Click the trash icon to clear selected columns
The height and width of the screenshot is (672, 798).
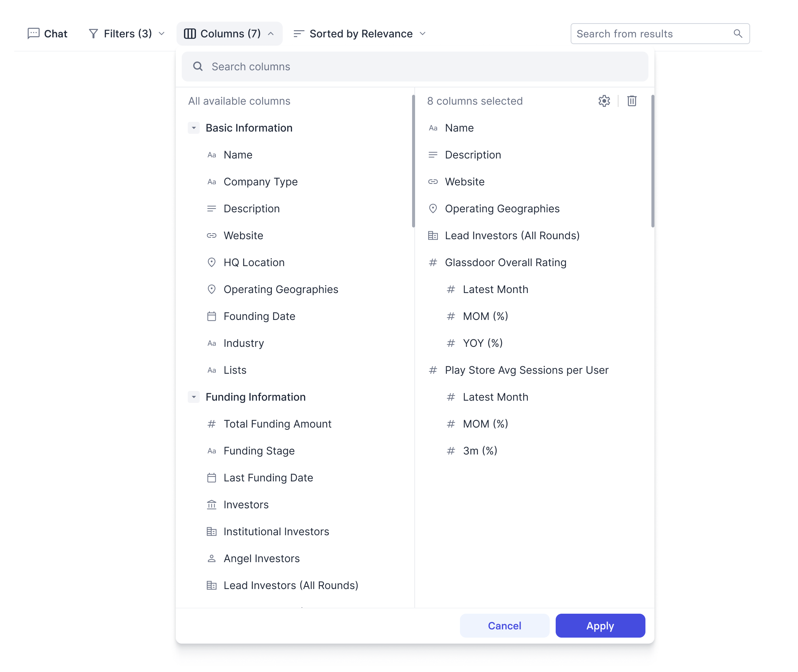point(632,101)
